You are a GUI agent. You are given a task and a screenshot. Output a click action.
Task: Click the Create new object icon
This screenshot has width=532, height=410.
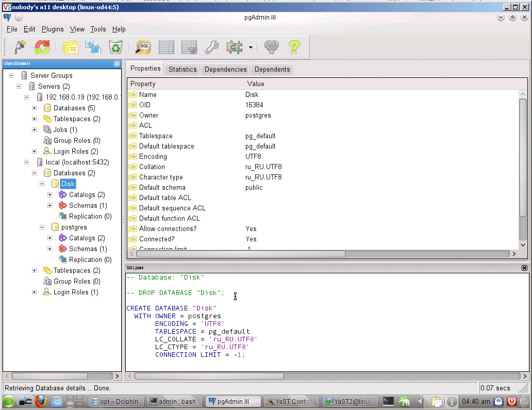93,47
